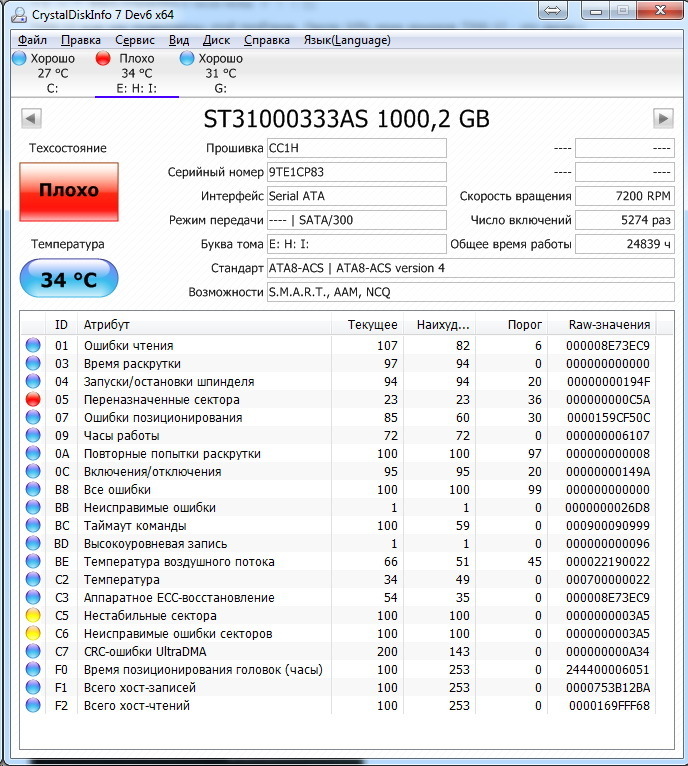The width and height of the screenshot is (688, 766).
Task: Click the 7200 RPM rotation speed field
Action: click(624, 196)
